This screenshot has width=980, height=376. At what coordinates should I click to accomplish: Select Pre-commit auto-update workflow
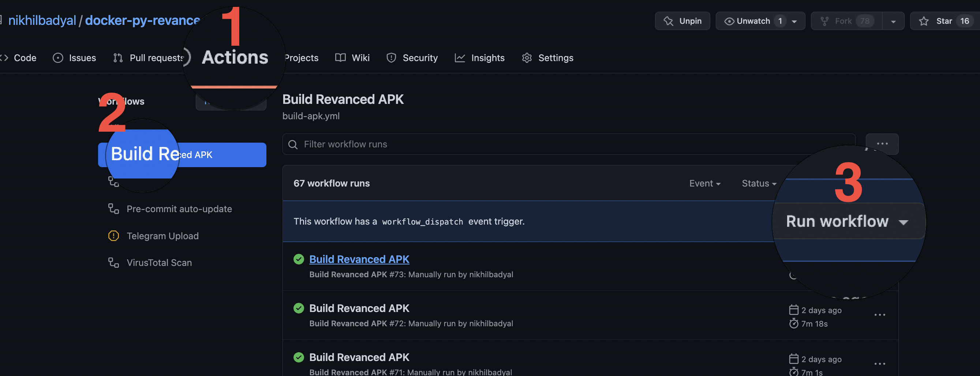pos(179,209)
